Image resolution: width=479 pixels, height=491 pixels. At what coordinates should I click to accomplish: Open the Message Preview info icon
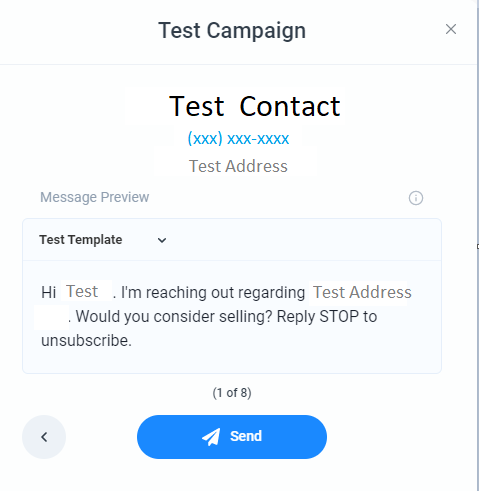tap(416, 198)
